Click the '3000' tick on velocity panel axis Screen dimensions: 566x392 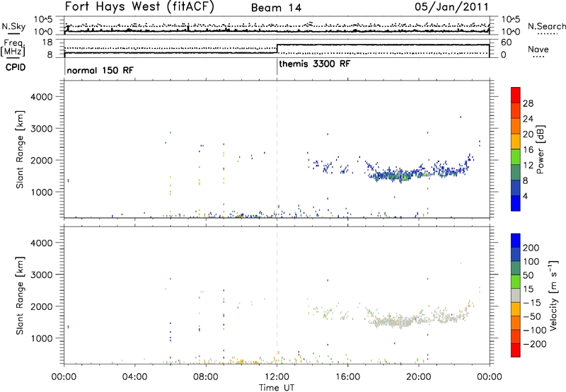tap(42, 275)
